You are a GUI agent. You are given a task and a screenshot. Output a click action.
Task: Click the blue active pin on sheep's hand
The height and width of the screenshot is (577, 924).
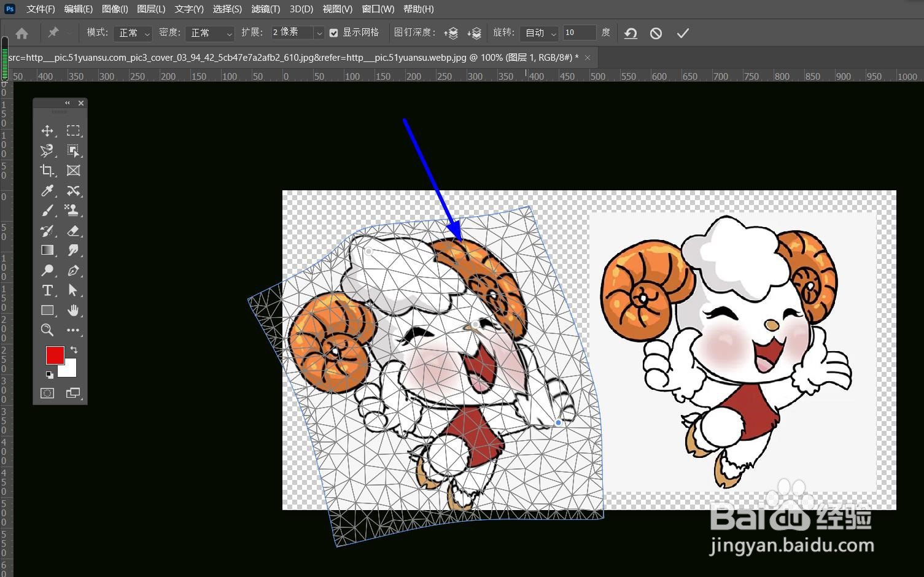coord(558,422)
